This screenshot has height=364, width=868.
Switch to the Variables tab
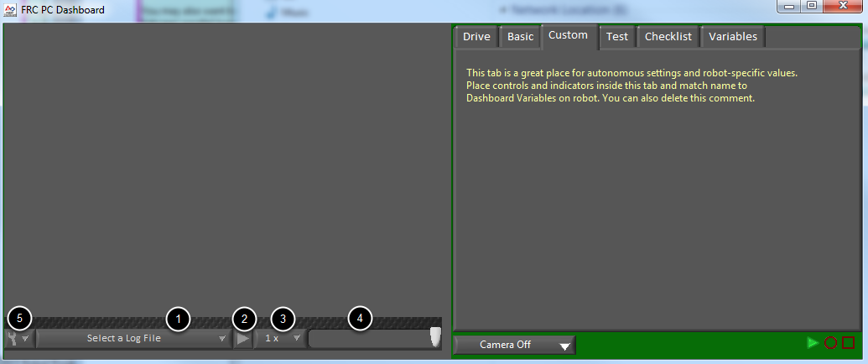coord(733,37)
